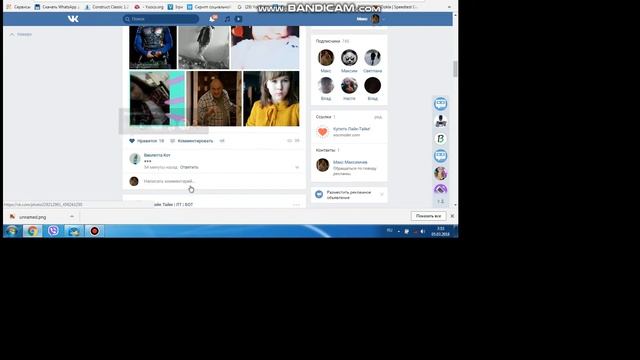The image size is (640, 360).
Task: Open the woman's avatar in chat sidebar
Action: [x=440, y=173]
